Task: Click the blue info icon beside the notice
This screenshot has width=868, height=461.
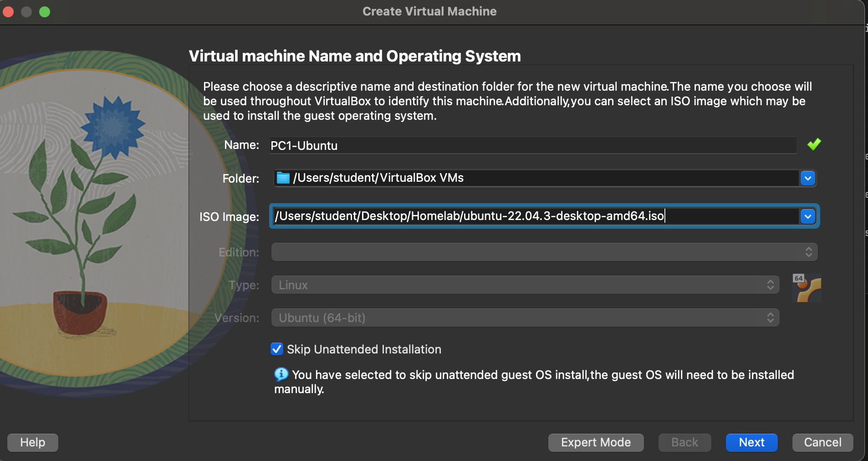Action: [x=281, y=374]
